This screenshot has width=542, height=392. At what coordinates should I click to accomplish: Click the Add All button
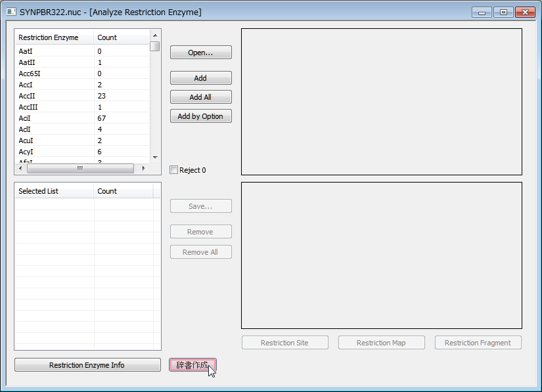pyautogui.click(x=200, y=97)
